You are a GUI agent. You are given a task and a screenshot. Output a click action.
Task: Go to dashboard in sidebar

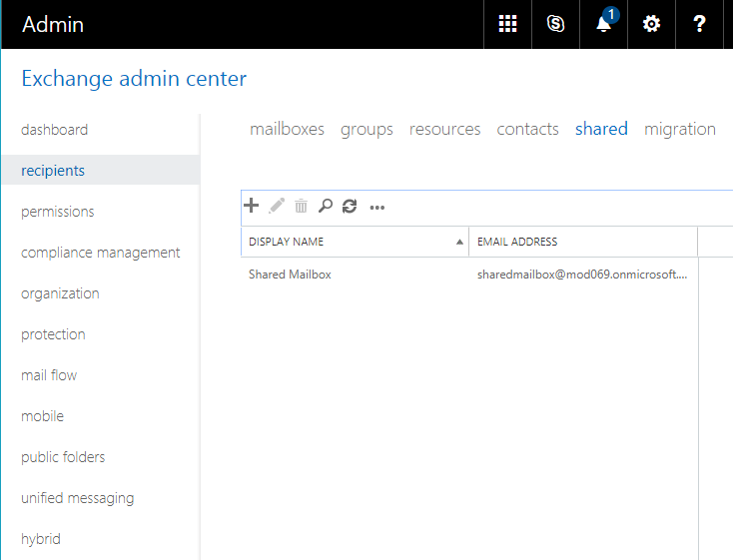55,130
